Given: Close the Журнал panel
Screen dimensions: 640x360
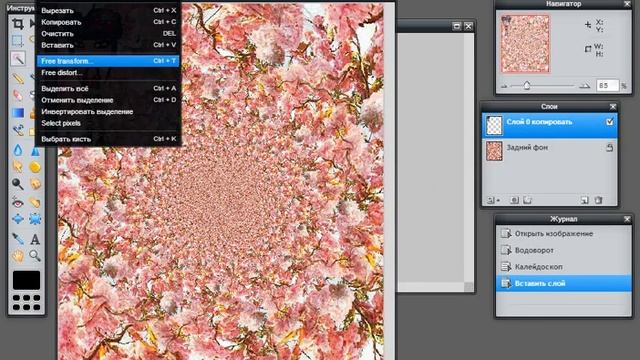Looking at the screenshot, I should (627, 219).
